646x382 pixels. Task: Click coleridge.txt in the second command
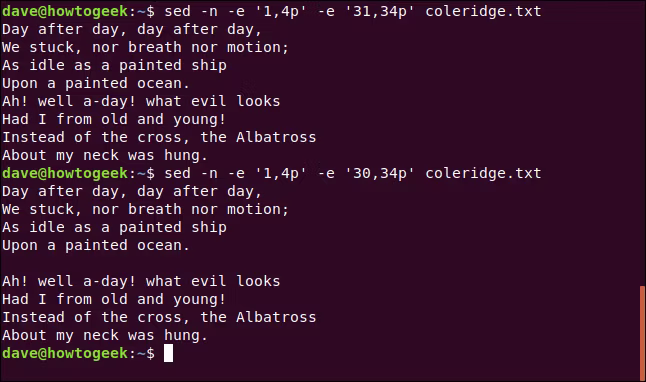tap(484, 173)
